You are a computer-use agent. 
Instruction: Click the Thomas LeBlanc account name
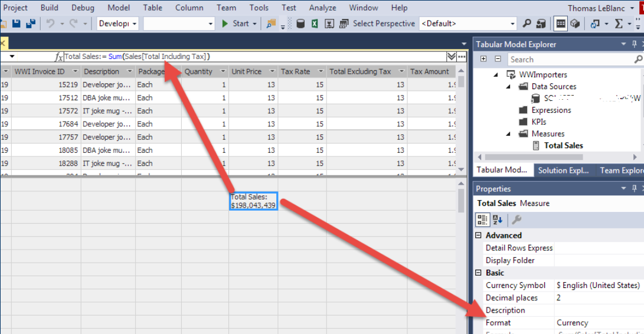(597, 8)
